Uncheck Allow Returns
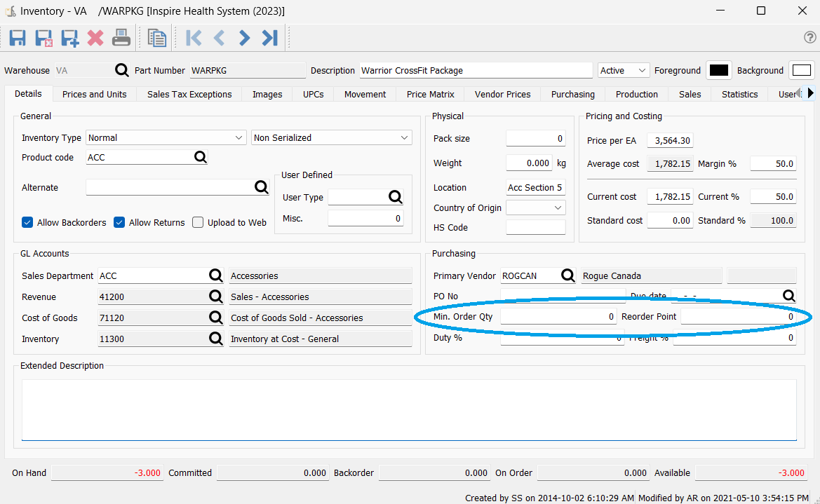The image size is (820, 504). pos(119,222)
